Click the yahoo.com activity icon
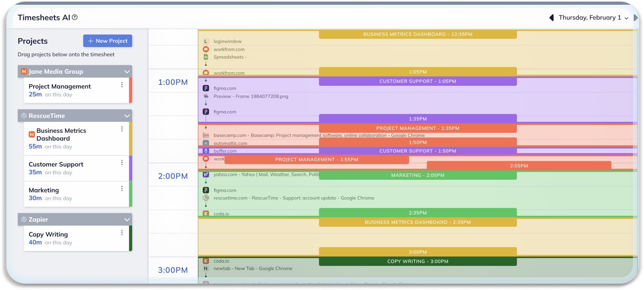 click(x=206, y=174)
